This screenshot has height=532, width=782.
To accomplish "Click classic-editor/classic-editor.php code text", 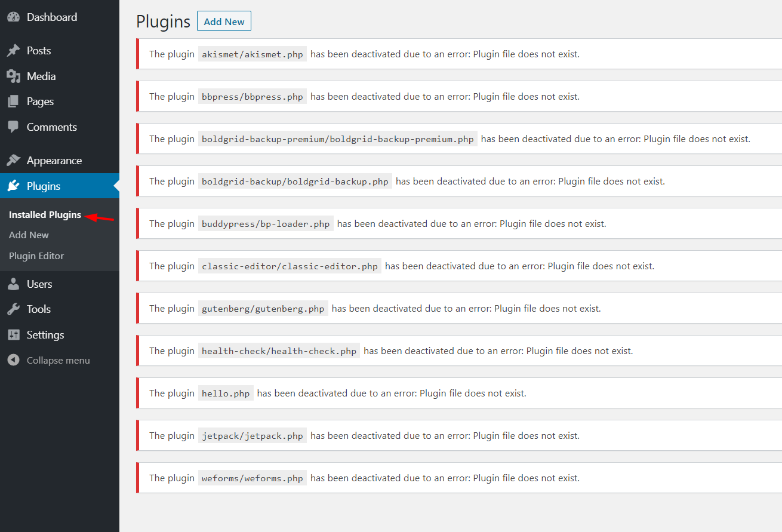I will click(290, 266).
